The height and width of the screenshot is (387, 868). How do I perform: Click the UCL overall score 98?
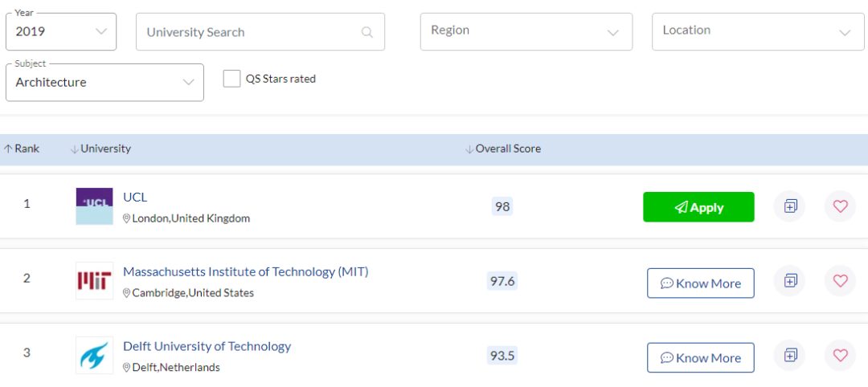(x=502, y=207)
